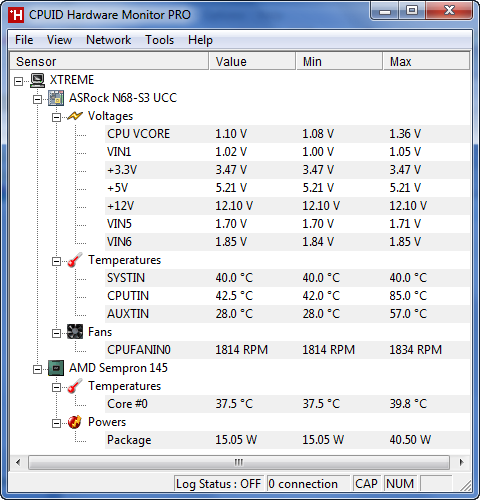Click the Min column header
The height and width of the screenshot is (500, 480).
coord(339,61)
